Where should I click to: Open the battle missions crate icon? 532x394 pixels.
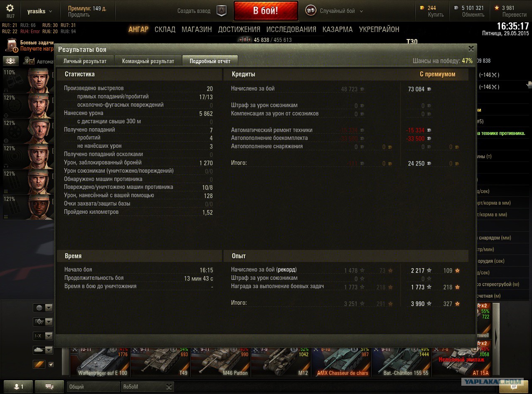(x=12, y=45)
